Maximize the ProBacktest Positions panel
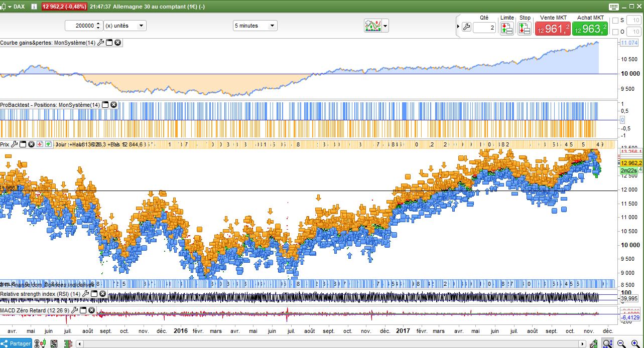The height and width of the screenshot is (348, 644). click(105, 104)
